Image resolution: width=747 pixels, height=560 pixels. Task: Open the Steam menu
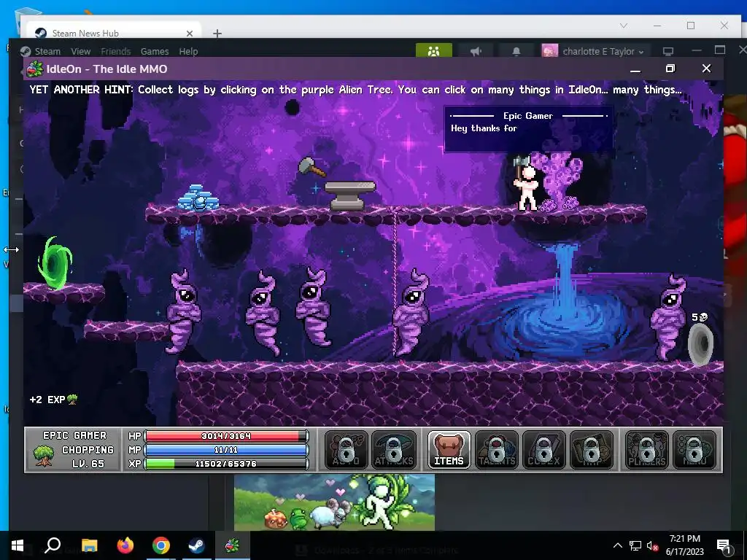pos(47,52)
